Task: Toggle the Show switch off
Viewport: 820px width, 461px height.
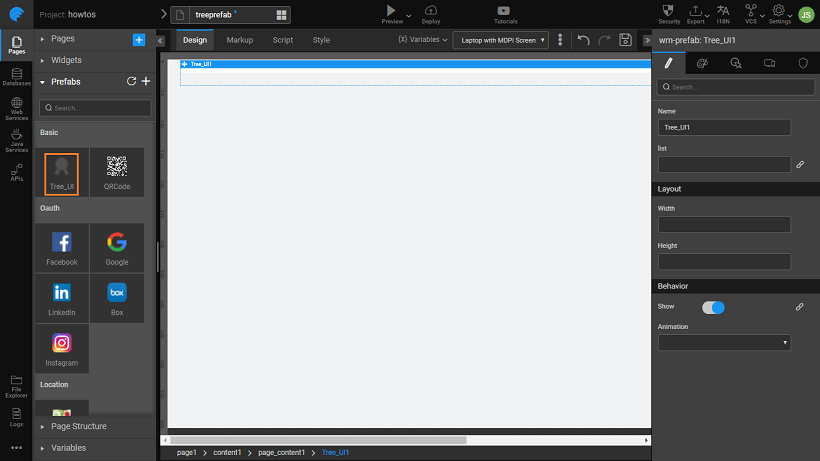Action: coord(713,307)
